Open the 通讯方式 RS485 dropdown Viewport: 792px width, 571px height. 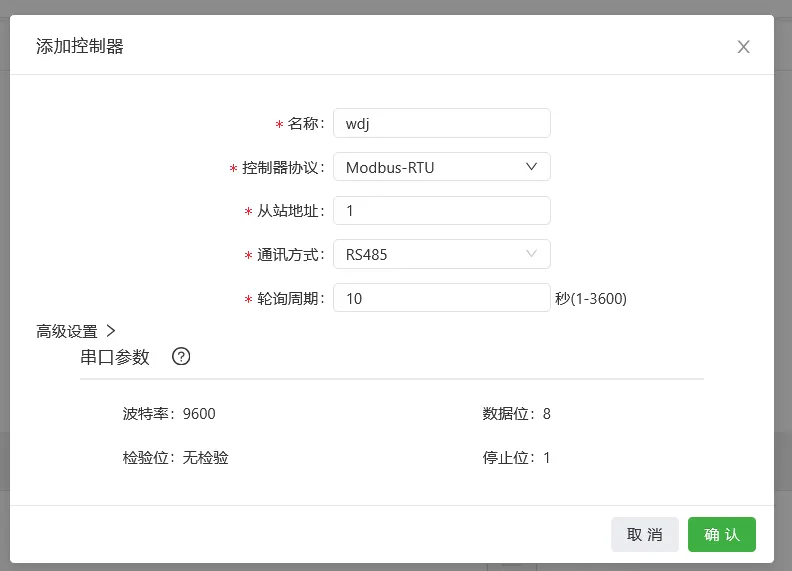(x=441, y=254)
